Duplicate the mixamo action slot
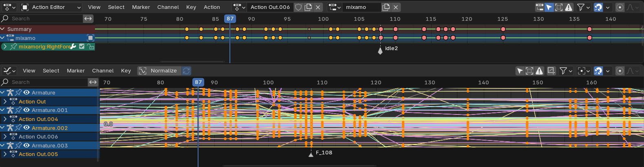644x167 pixels. click(x=386, y=7)
